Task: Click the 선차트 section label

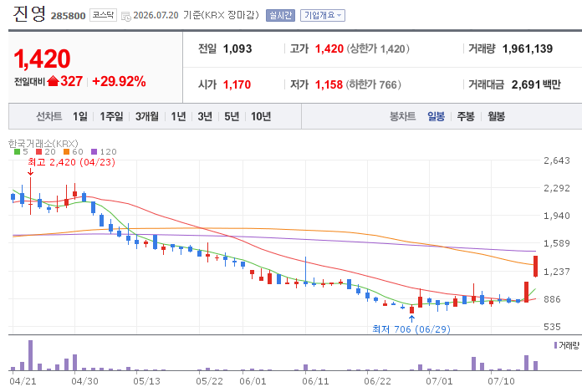Action: coord(49,116)
